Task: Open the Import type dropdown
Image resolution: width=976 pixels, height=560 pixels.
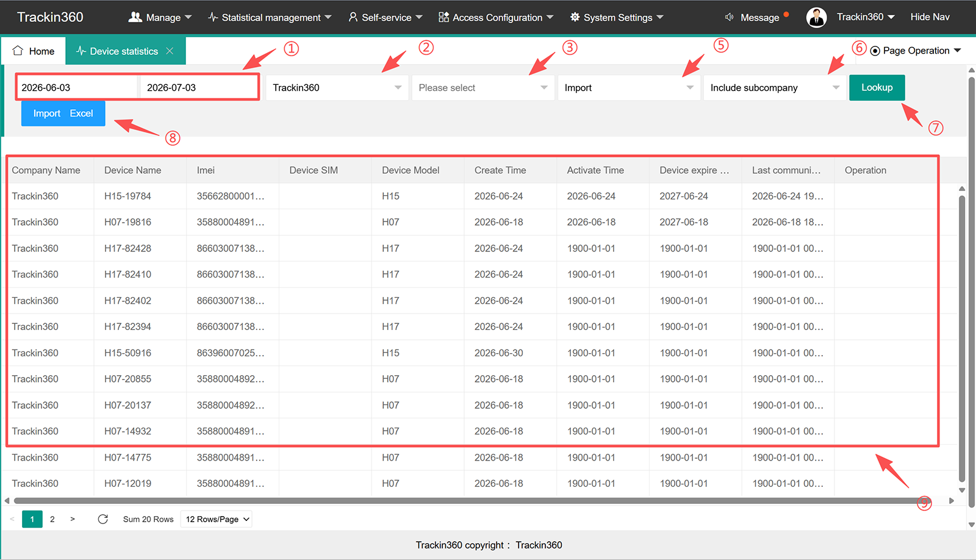Action: pyautogui.click(x=629, y=87)
